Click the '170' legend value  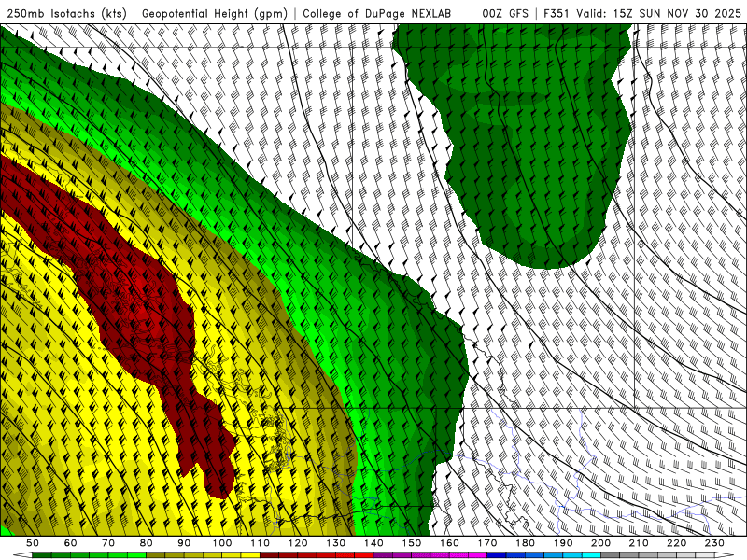coord(487,543)
